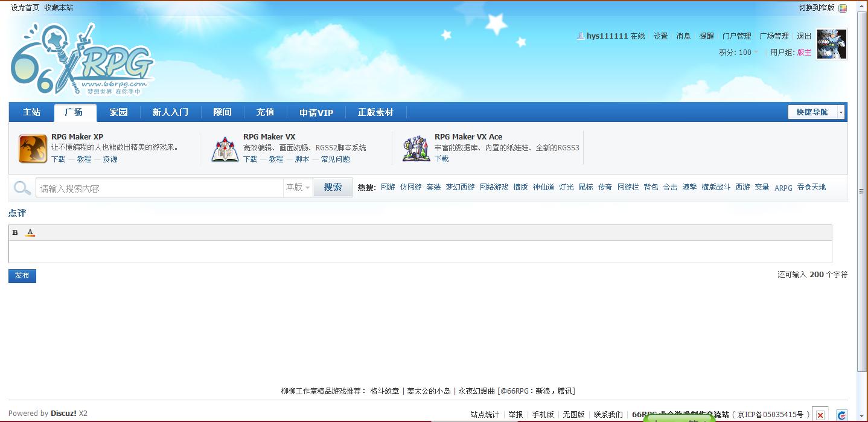Click the user icon beside hys111111

[x=581, y=36]
